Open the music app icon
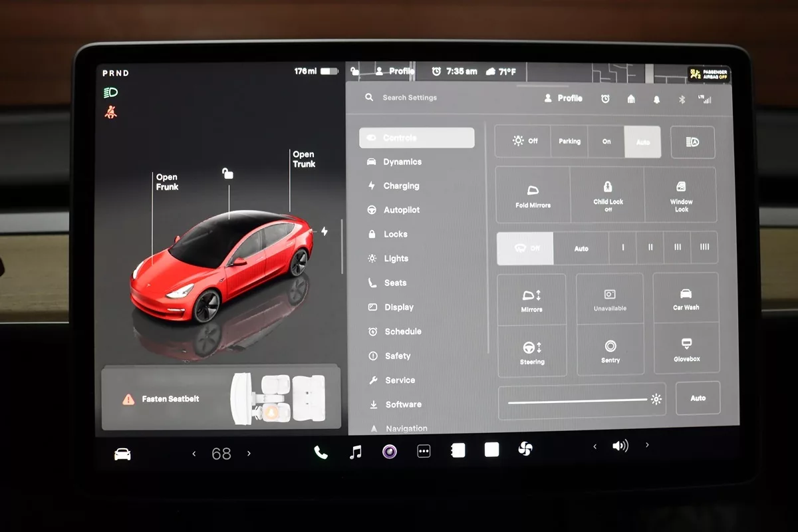The height and width of the screenshot is (532, 798). point(356,452)
